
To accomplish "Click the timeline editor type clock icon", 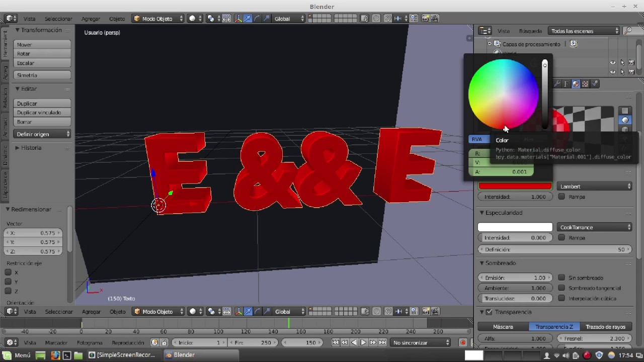I will point(12,342).
